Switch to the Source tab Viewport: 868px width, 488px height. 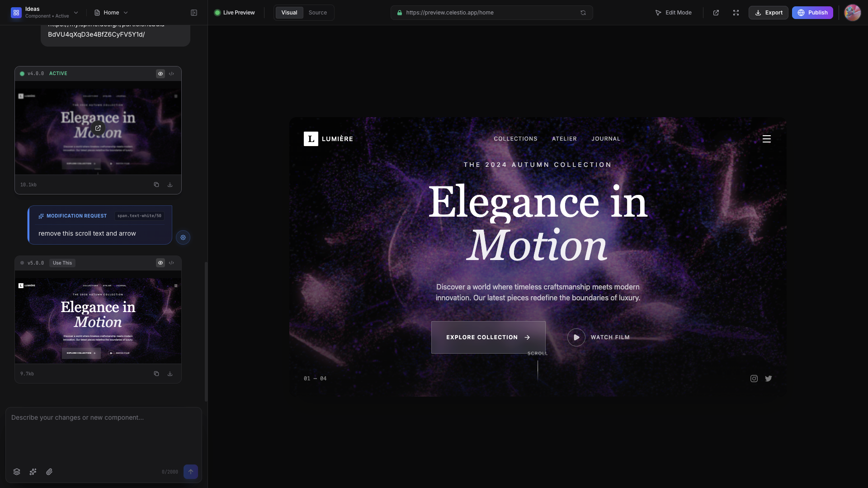coord(317,13)
